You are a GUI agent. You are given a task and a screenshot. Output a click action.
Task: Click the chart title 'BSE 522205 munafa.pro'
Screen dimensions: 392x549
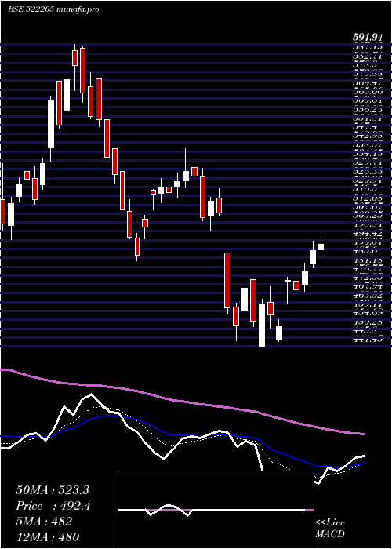[53, 9]
